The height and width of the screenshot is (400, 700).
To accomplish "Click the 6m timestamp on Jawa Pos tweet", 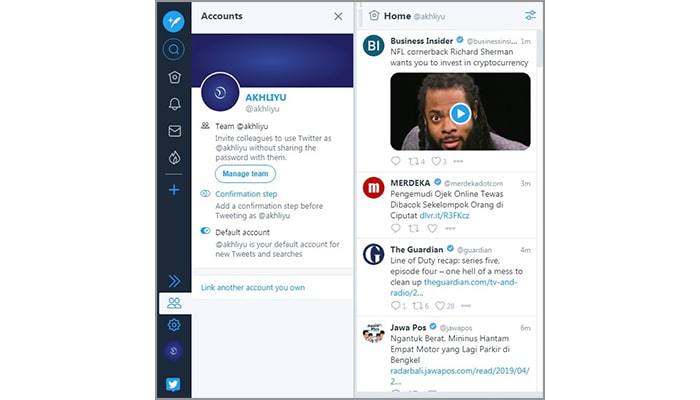I will (x=525, y=328).
